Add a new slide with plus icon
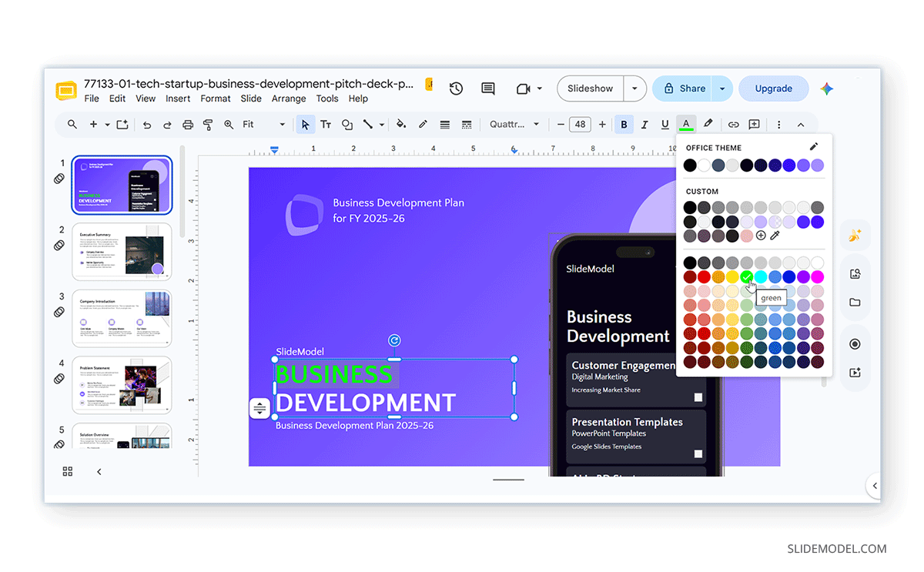924x572 pixels. [x=93, y=124]
